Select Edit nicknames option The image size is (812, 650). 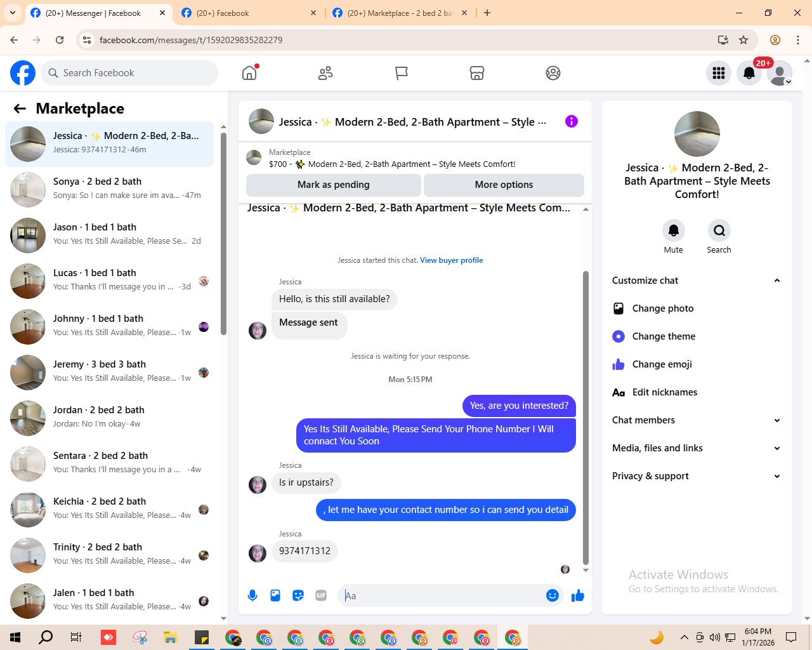point(697,392)
